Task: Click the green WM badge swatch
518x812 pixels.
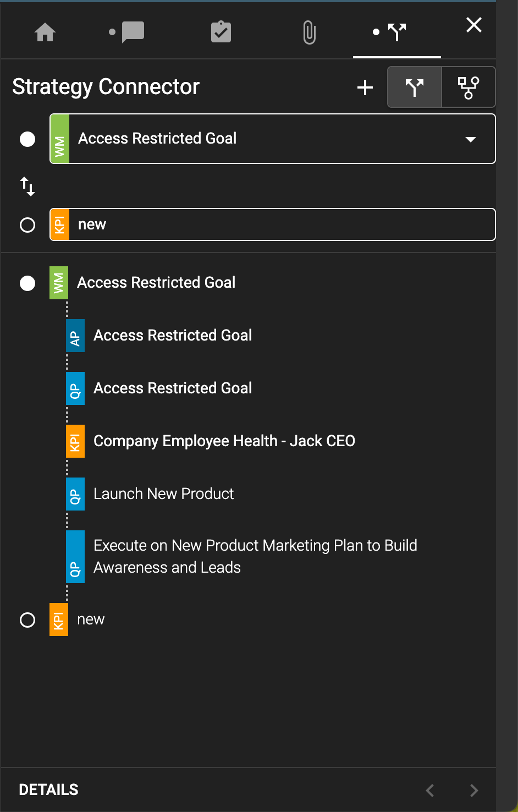Action: [x=59, y=139]
